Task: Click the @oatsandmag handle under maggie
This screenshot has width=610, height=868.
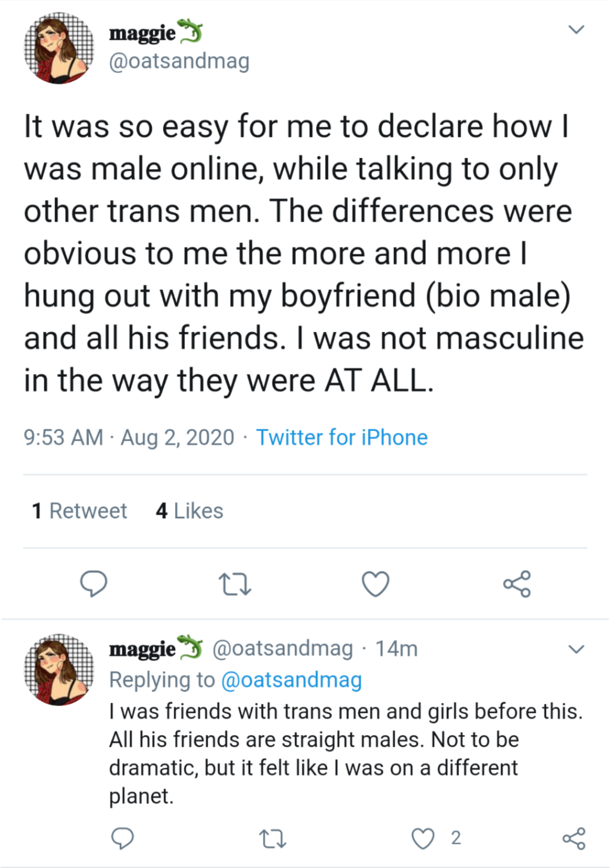Action: click(x=179, y=61)
